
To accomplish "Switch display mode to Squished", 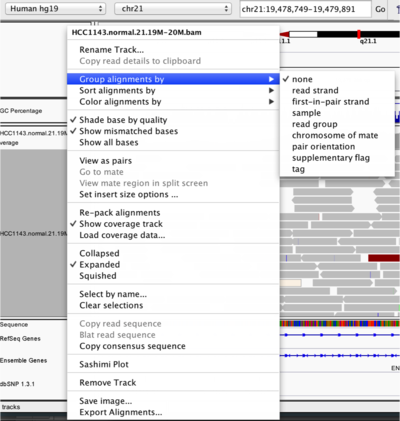I will point(173,276).
